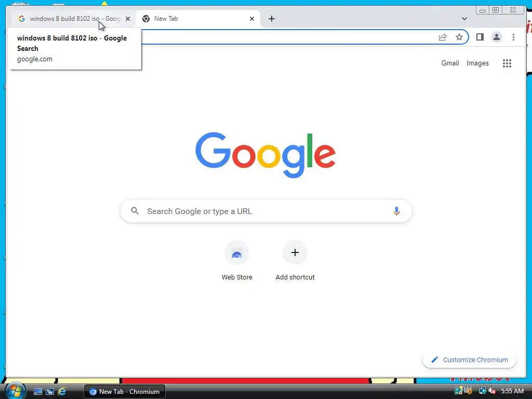
Task: Select the New Tab tab
Action: point(198,19)
